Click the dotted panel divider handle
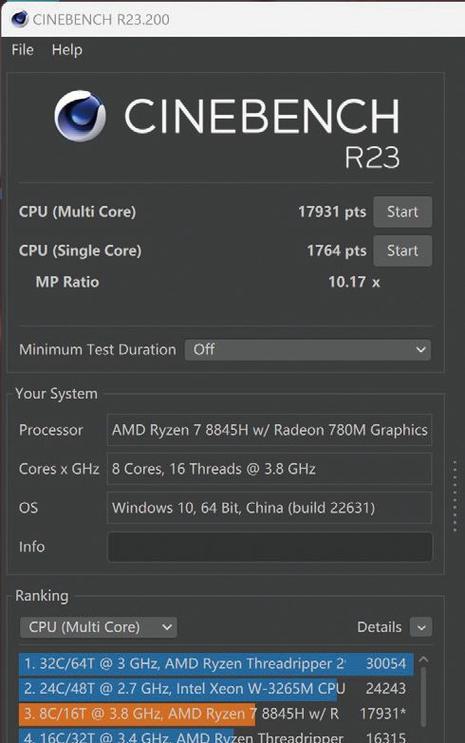465x743 pixels. click(x=455, y=496)
